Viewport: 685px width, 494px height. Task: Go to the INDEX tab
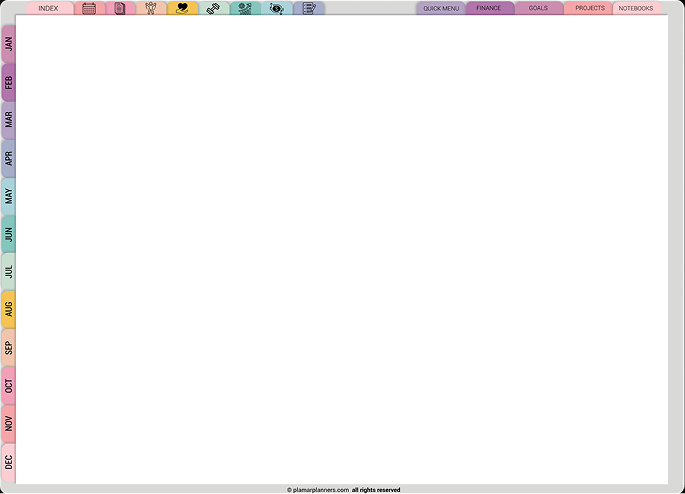48,8
